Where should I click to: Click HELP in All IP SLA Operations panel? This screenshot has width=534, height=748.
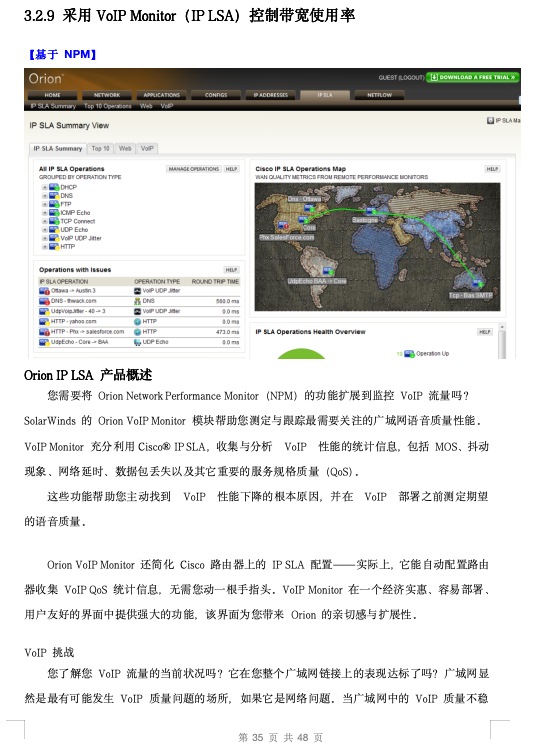pyautogui.click(x=231, y=169)
